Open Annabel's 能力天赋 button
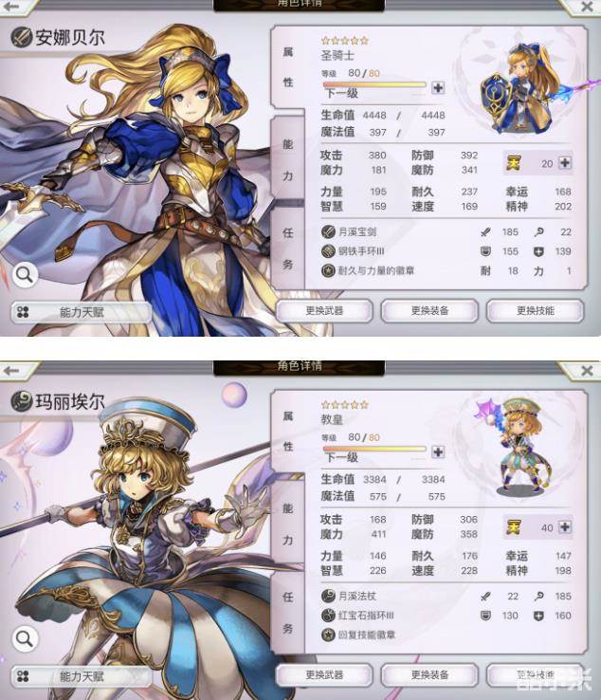Image resolution: width=601 pixels, height=700 pixels. 82,312
